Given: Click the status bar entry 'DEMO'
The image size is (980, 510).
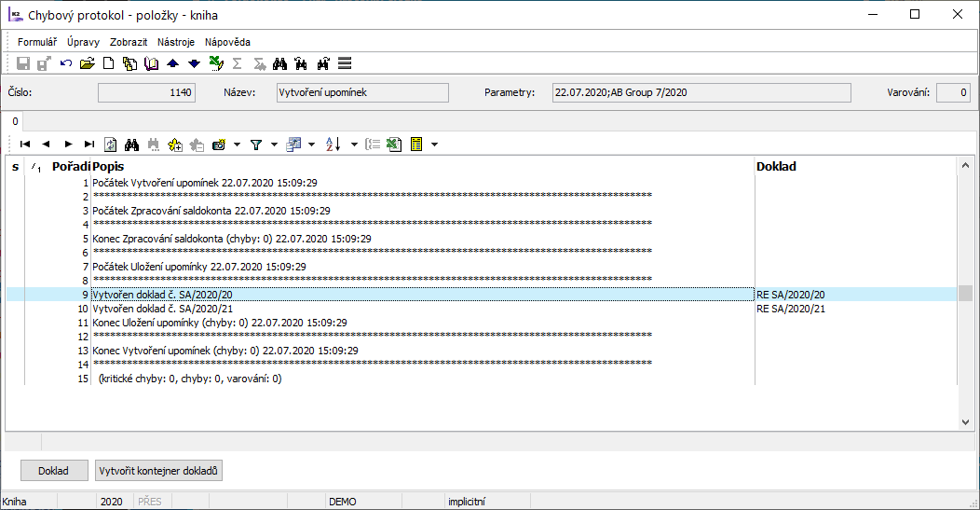Looking at the screenshot, I should [343, 502].
